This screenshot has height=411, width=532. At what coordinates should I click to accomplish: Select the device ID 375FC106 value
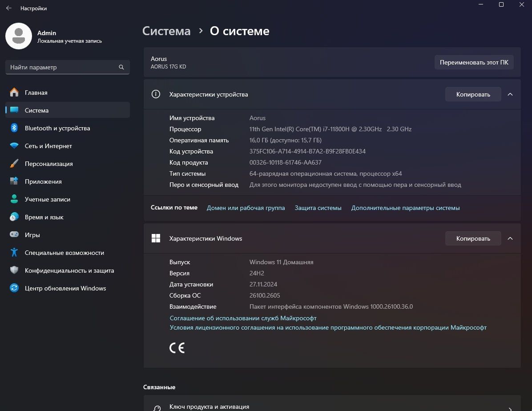(307, 151)
